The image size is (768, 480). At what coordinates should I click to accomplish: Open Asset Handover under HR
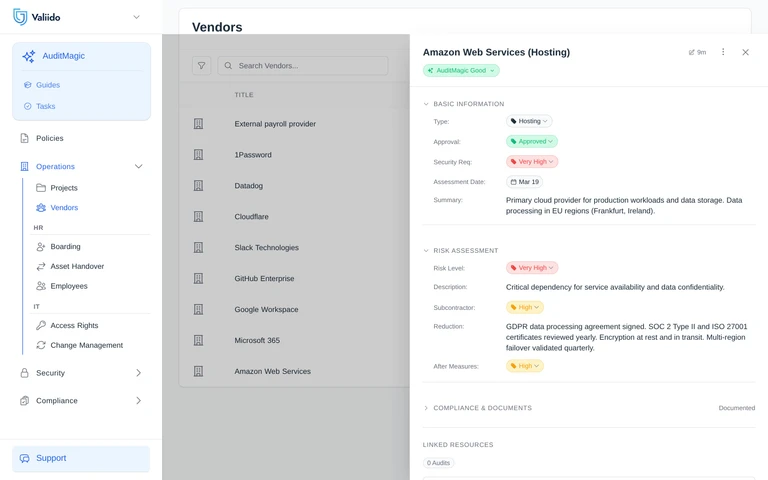pyautogui.click(x=77, y=266)
